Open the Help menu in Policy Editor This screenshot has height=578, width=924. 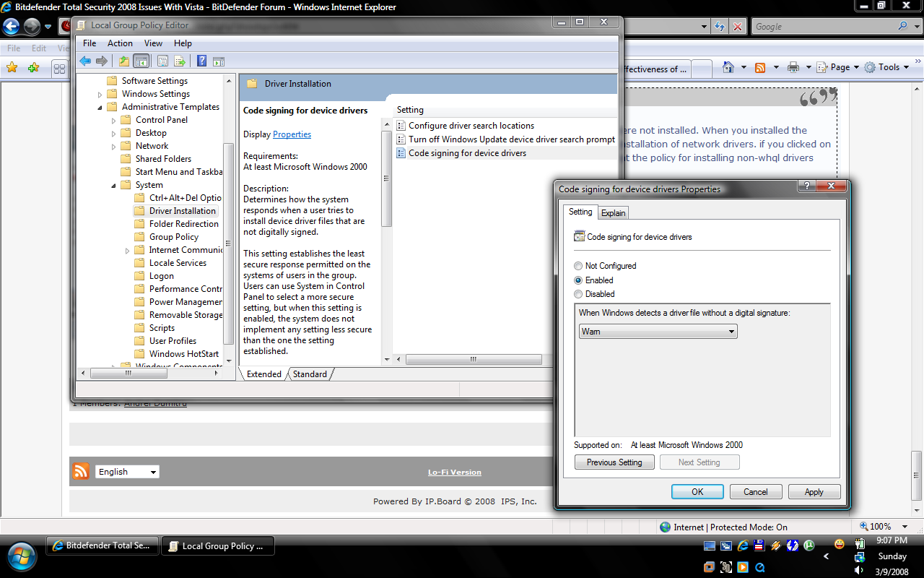point(183,43)
